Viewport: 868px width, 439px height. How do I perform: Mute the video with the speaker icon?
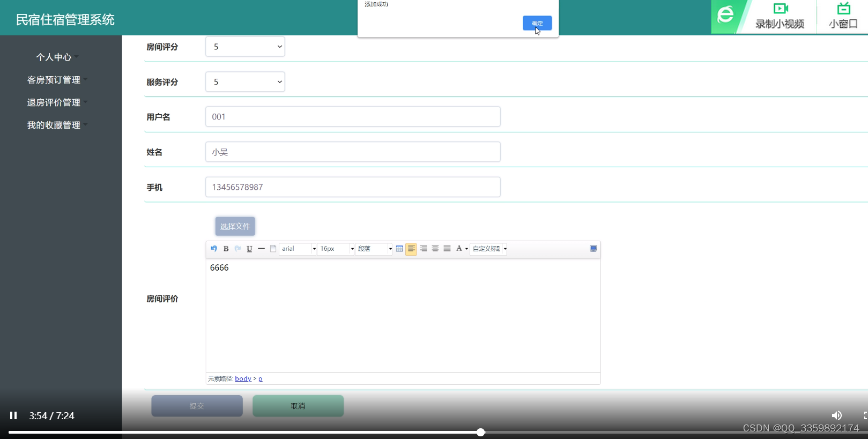click(836, 415)
